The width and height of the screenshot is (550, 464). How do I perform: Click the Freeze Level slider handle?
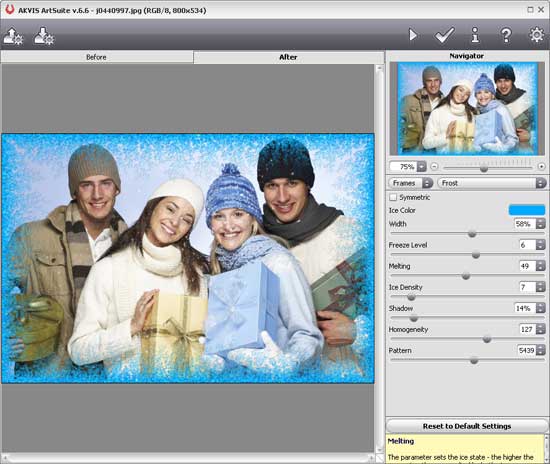point(476,255)
